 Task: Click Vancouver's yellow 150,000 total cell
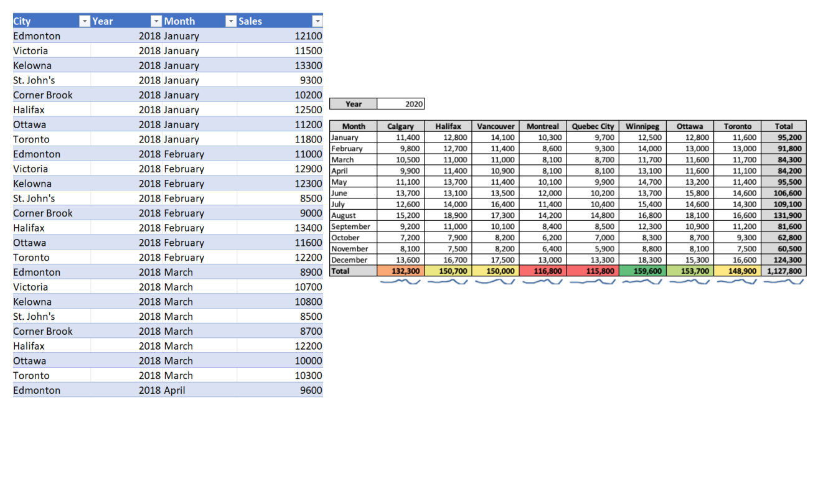496,271
